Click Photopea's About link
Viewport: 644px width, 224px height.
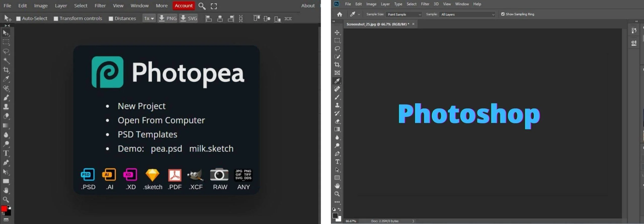click(308, 6)
